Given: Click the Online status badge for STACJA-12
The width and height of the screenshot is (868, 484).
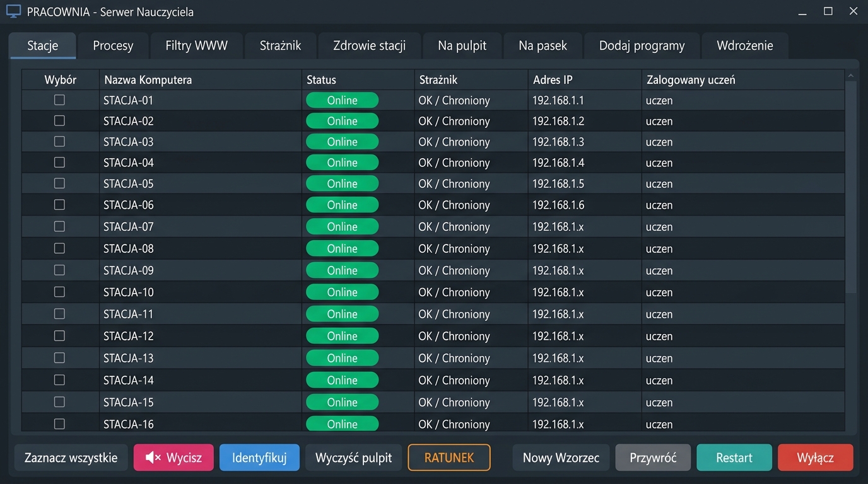Looking at the screenshot, I should pos(342,336).
